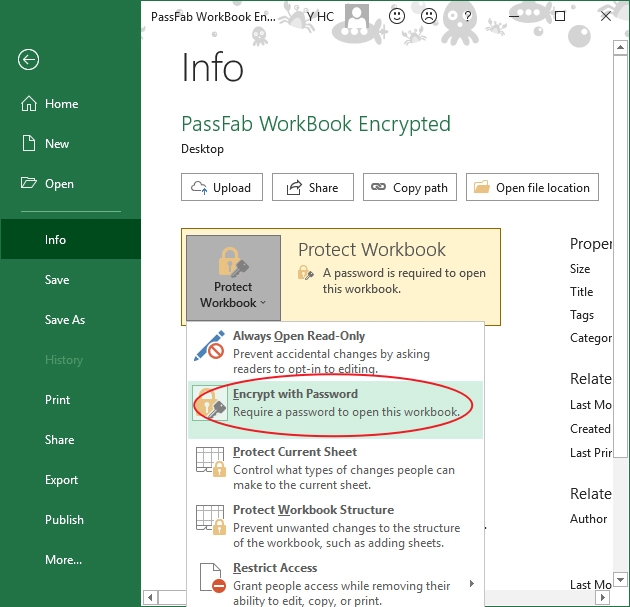Click the Protect Workbook Structure icon
Screen dimensions: 630x607
click(210, 520)
